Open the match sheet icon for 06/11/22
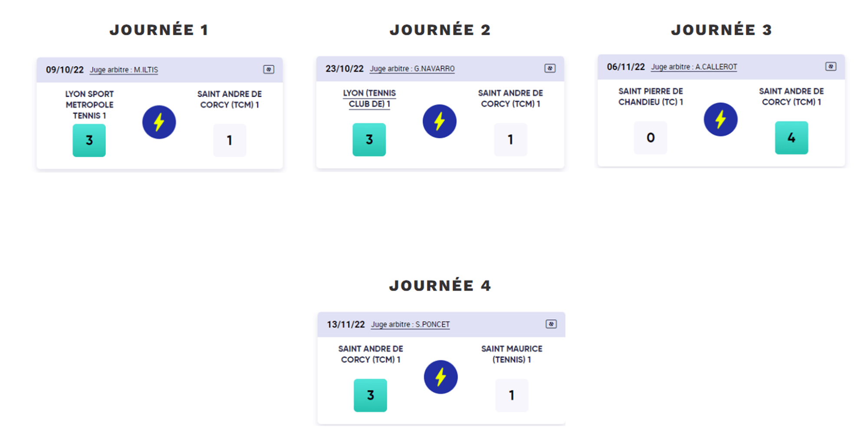This screenshot has width=868, height=434. tap(831, 66)
